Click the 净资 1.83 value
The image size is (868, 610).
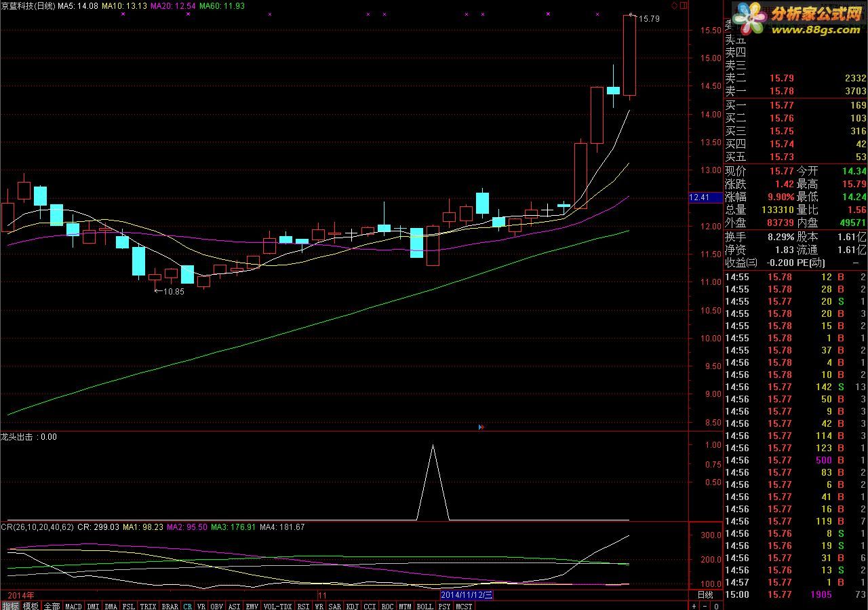784,250
